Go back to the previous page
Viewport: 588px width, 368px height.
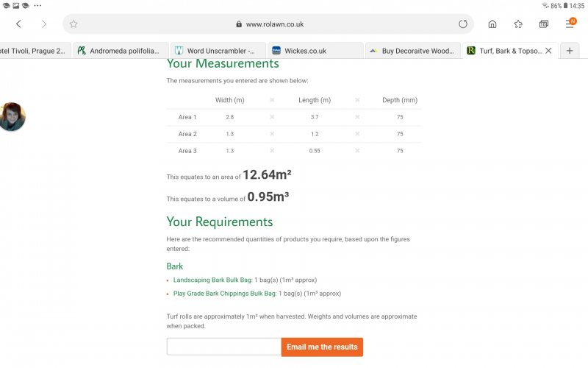click(x=18, y=24)
